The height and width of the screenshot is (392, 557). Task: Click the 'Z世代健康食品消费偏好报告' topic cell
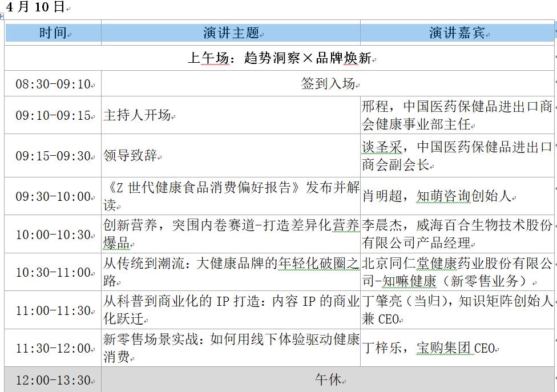(231, 196)
